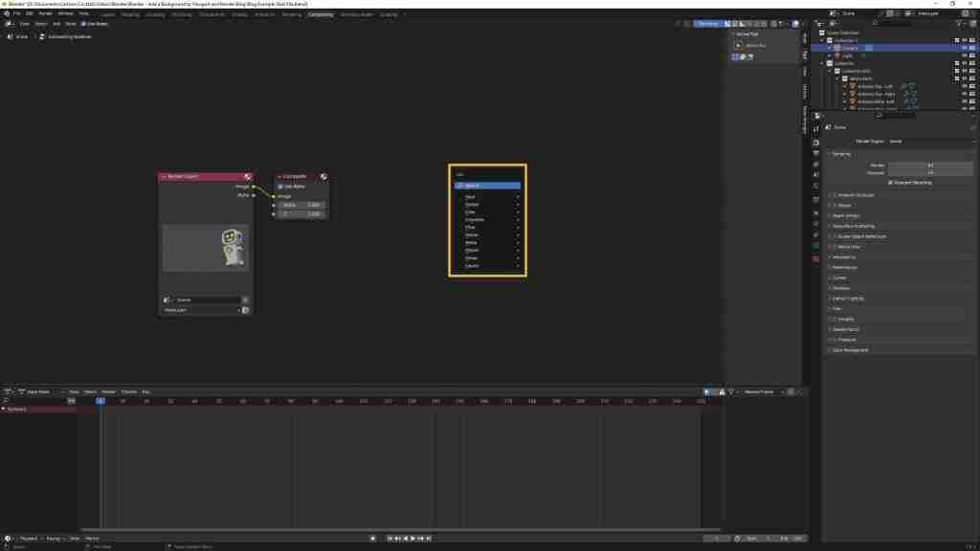Screen dimensions: 980x551
Task: Click Search in the Add menu
Action: pyautogui.click(x=487, y=186)
